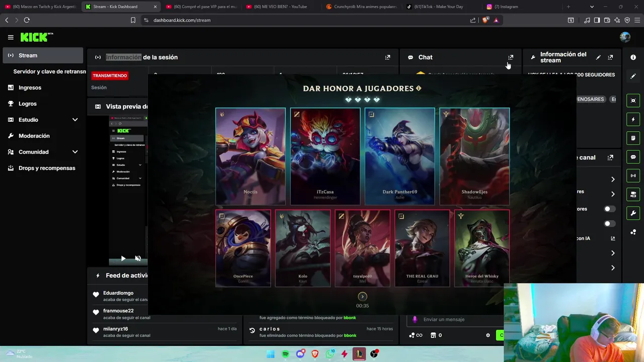Open the info icon in right rail
The image size is (644, 362).
click(633, 57)
